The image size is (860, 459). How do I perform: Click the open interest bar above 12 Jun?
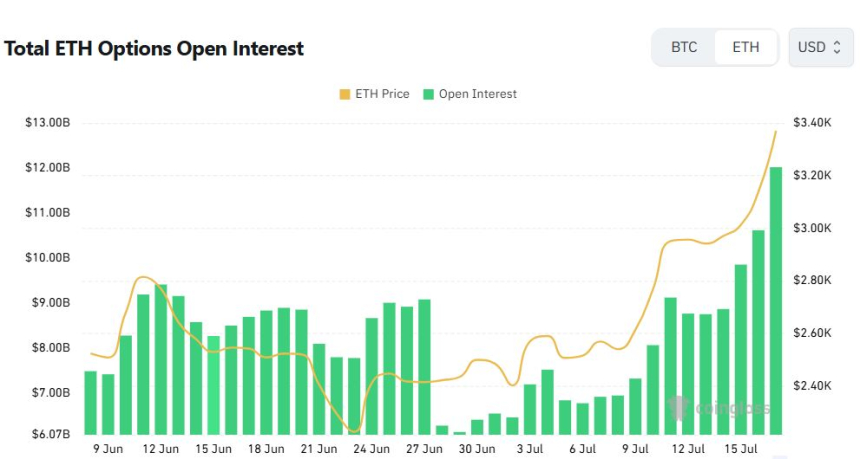tap(160, 360)
